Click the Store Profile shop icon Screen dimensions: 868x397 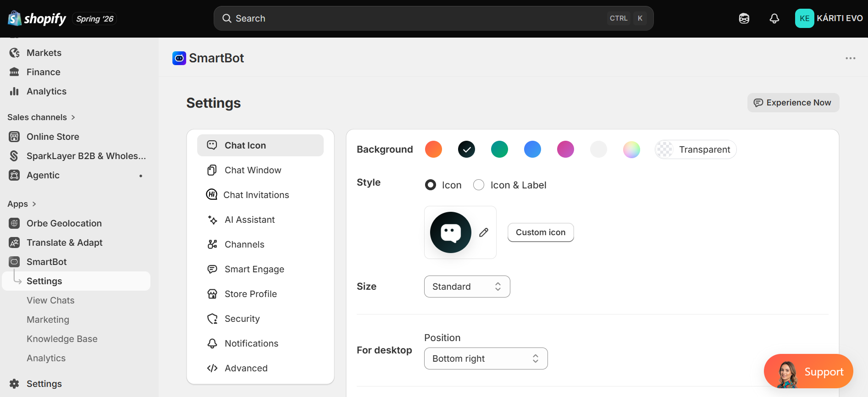[212, 294]
